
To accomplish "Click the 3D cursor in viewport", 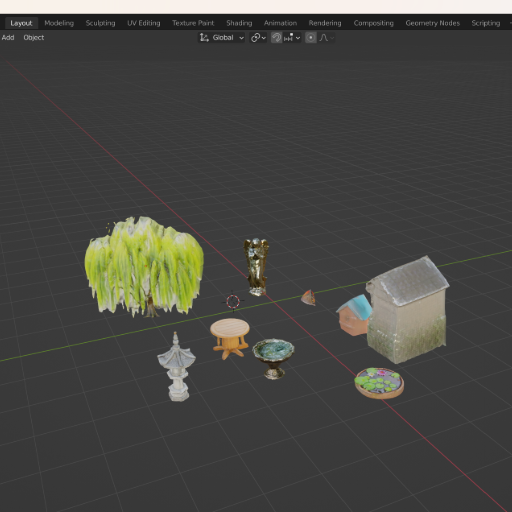I will [233, 301].
